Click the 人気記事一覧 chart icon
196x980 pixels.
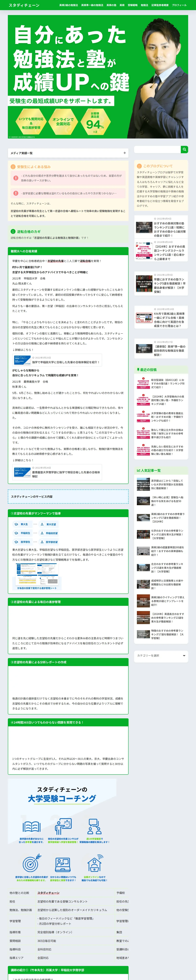click(x=139, y=470)
